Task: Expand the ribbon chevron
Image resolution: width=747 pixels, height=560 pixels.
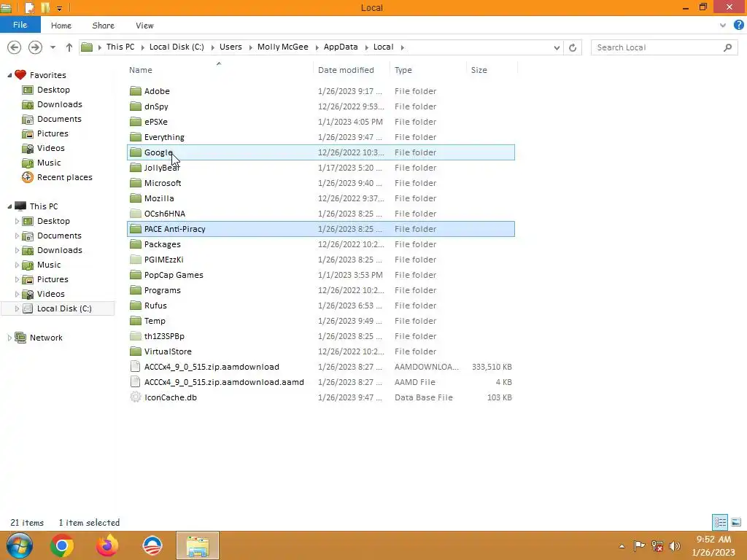Action: (x=723, y=26)
